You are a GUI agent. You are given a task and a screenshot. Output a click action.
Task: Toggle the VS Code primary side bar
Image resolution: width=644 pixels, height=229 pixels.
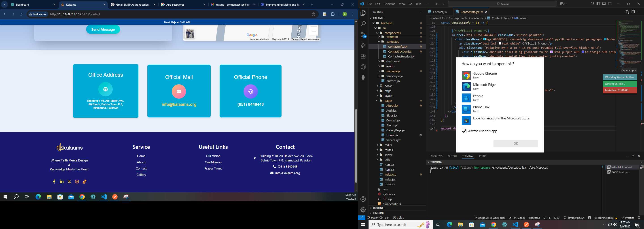coord(598,4)
